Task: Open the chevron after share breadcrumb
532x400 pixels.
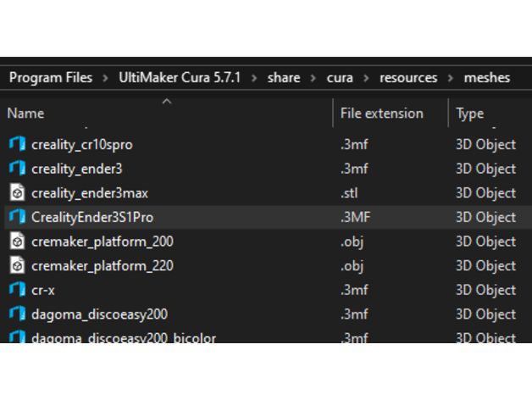Action: 313,78
